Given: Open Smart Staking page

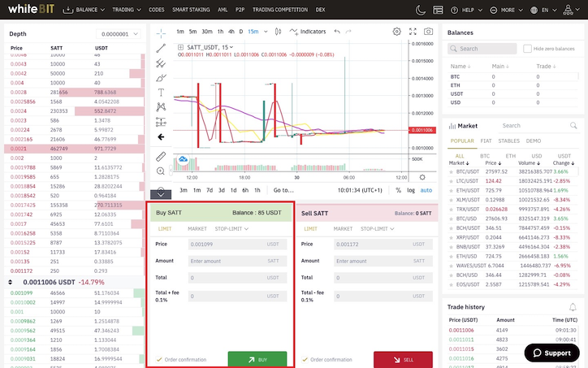Looking at the screenshot, I should coord(191,10).
